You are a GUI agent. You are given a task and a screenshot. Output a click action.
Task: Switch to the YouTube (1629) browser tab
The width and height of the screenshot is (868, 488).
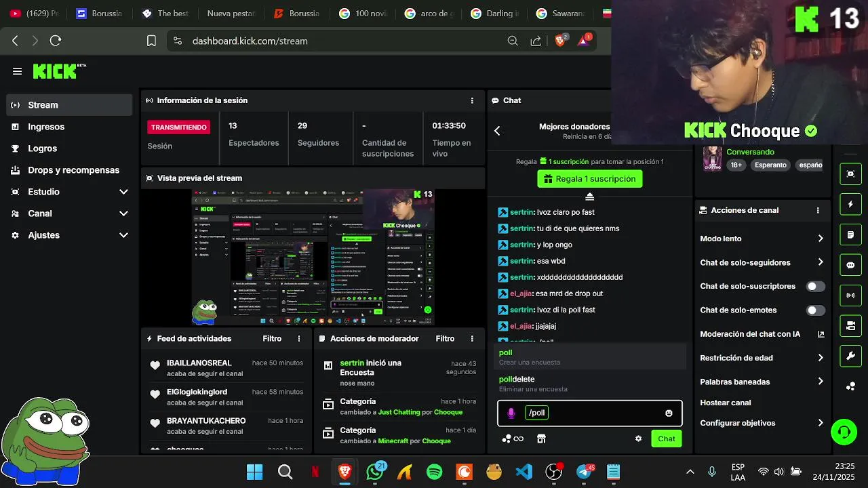[34, 14]
